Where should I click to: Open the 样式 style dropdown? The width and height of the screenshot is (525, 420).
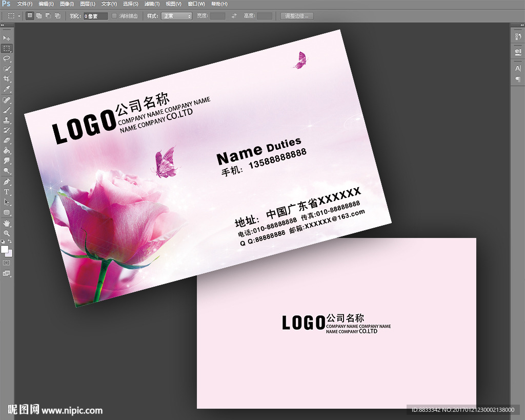176,16
